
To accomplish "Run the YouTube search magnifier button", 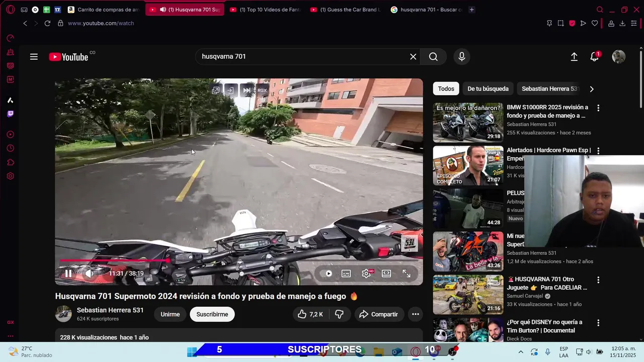I will click(433, 57).
